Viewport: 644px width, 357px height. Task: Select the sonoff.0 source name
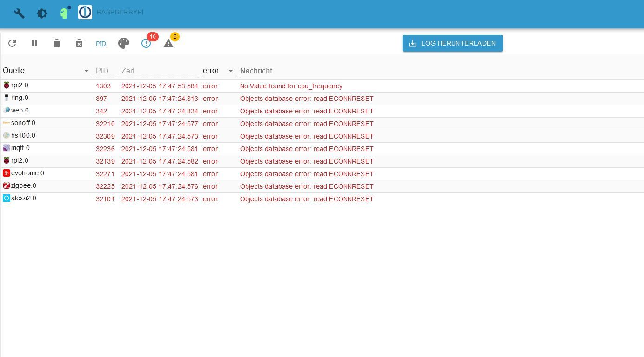tap(23, 123)
